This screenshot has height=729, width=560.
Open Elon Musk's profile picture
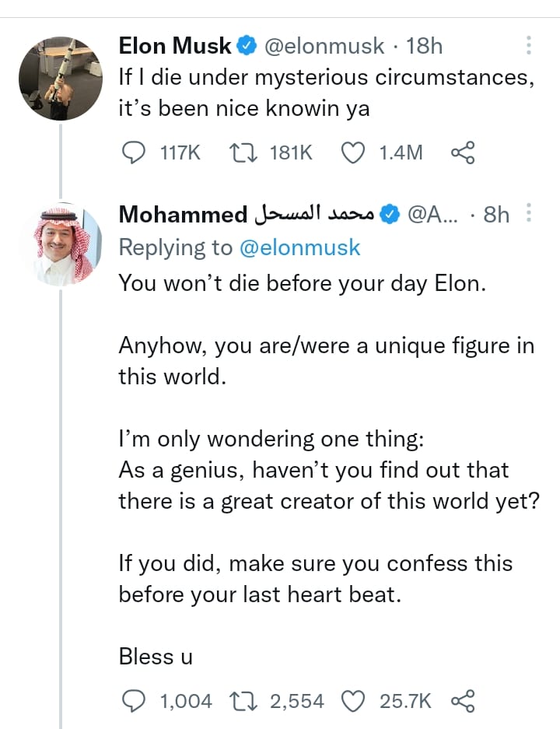[61, 78]
